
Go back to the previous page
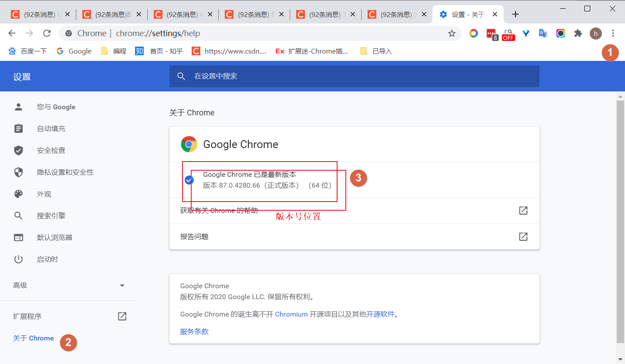click(12, 34)
